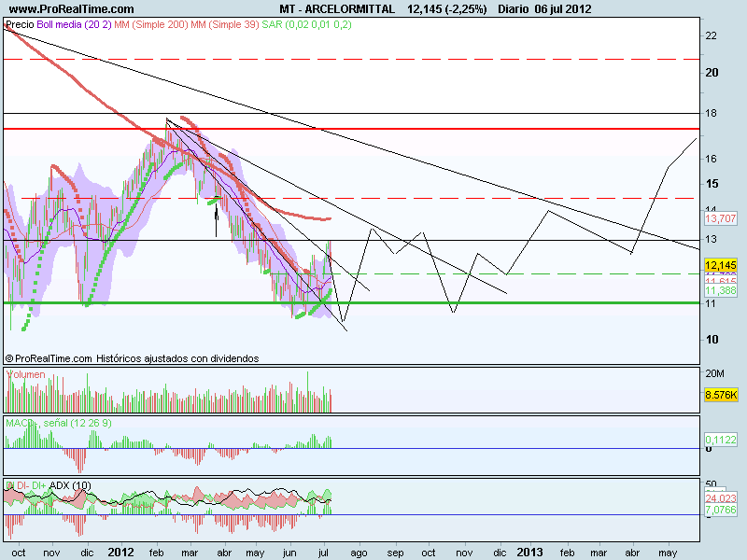This screenshot has width=747, height=560.
Task: Click the 'jul' month label
Action: click(x=323, y=553)
